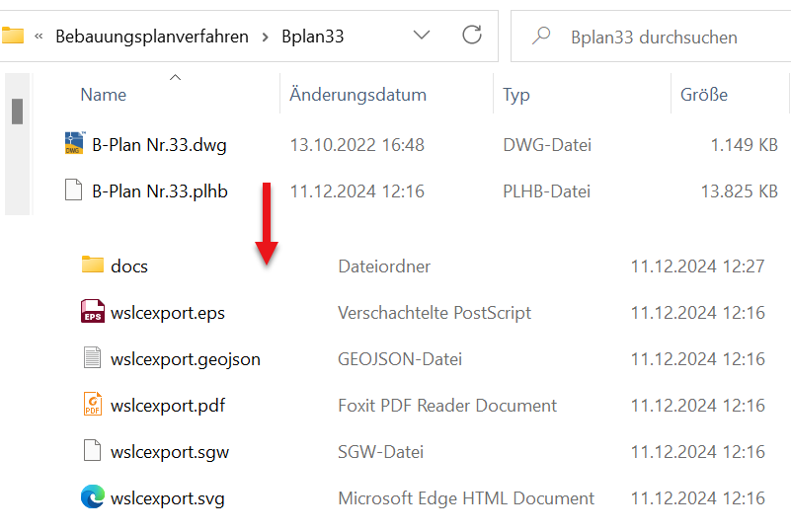The width and height of the screenshot is (791, 532).
Task: Click the navigation pane scrollbar thumb
Action: click(17, 112)
